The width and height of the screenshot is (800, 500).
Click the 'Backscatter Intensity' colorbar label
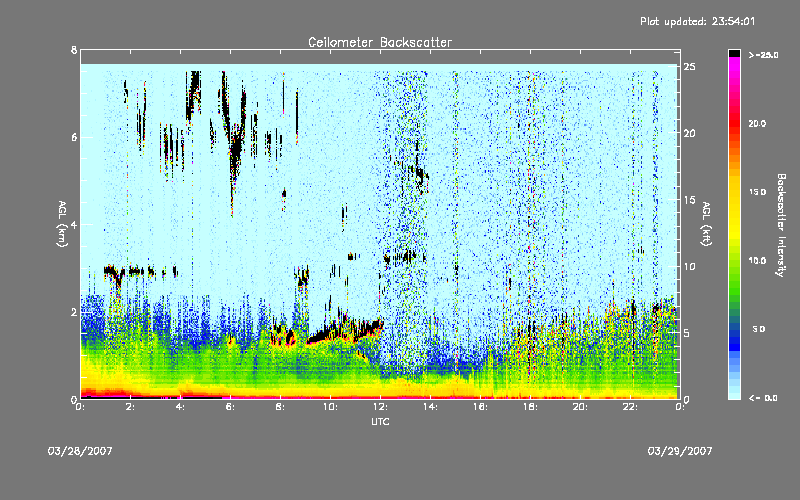[781, 225]
